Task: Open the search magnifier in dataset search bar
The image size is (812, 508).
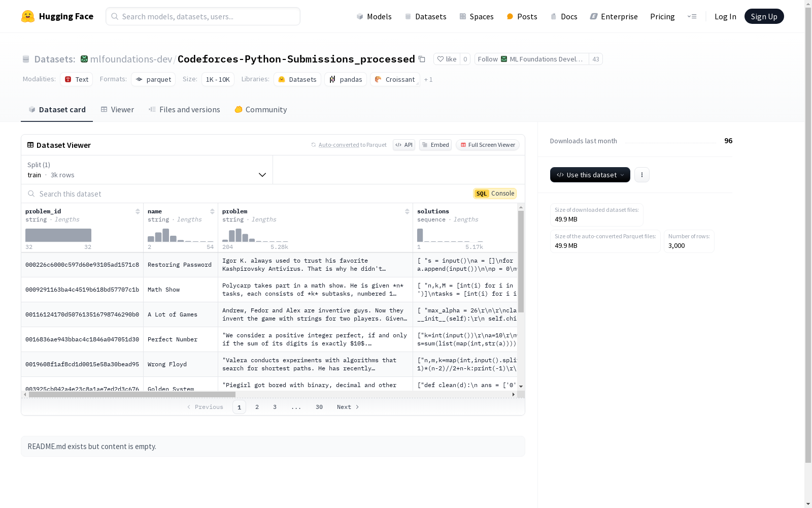Action: pyautogui.click(x=31, y=194)
